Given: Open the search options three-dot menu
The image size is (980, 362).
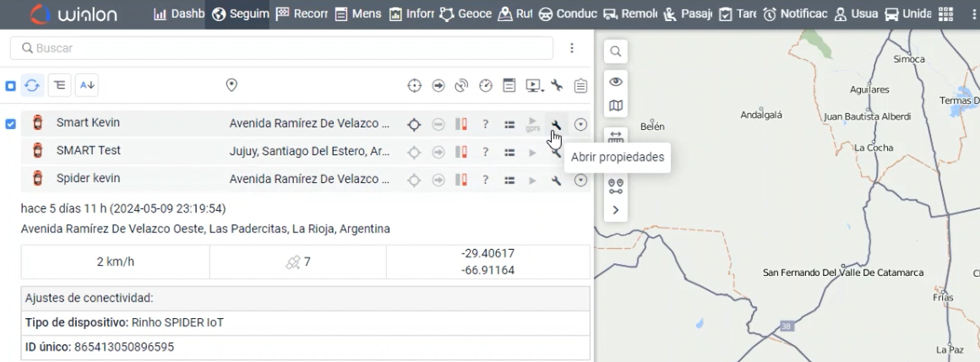Looking at the screenshot, I should (x=572, y=48).
